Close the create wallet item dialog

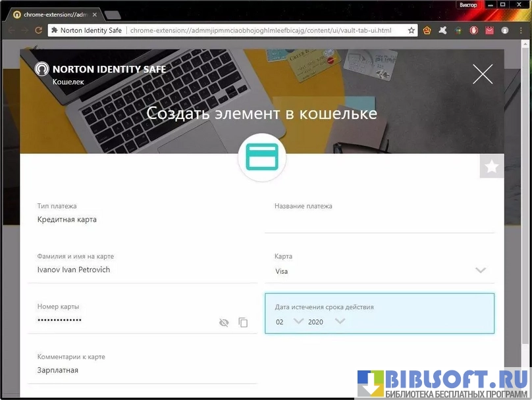483,74
